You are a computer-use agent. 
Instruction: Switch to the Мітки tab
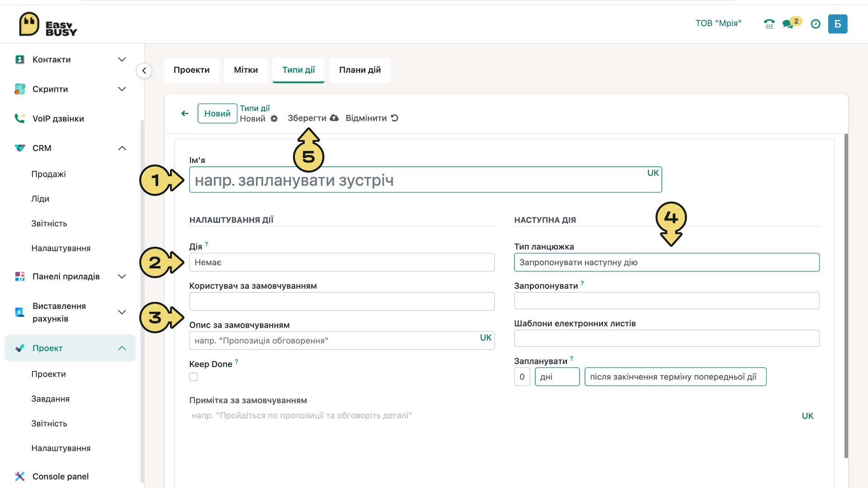tap(246, 70)
